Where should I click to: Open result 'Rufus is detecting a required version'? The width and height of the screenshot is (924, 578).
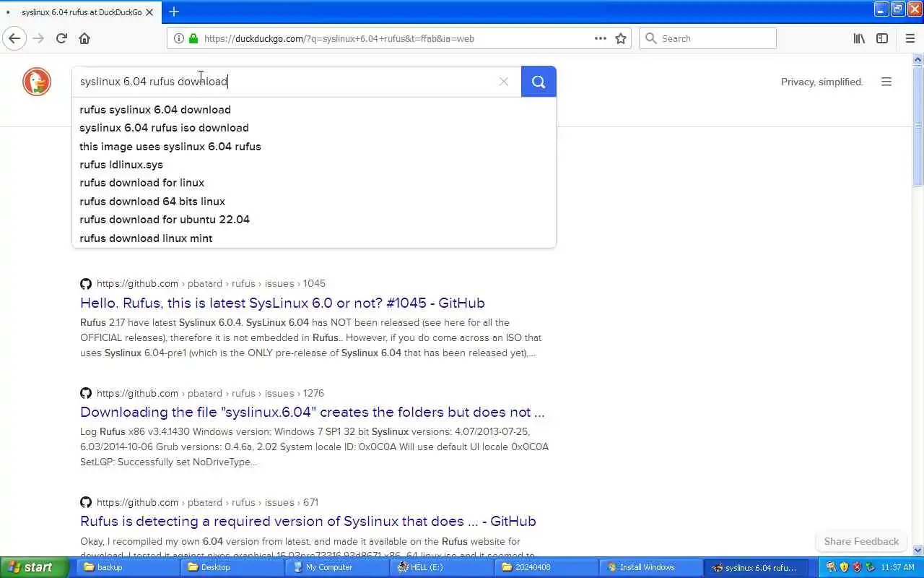[x=308, y=521]
